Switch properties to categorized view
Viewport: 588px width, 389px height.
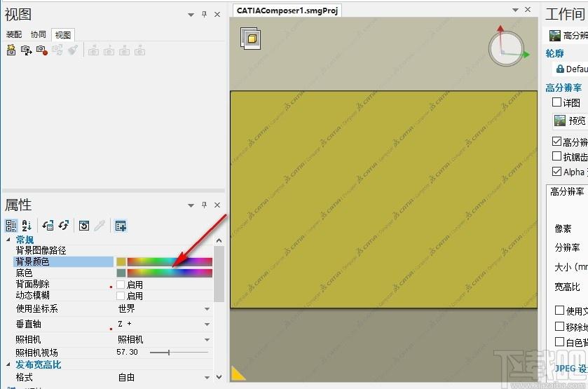[x=11, y=226]
